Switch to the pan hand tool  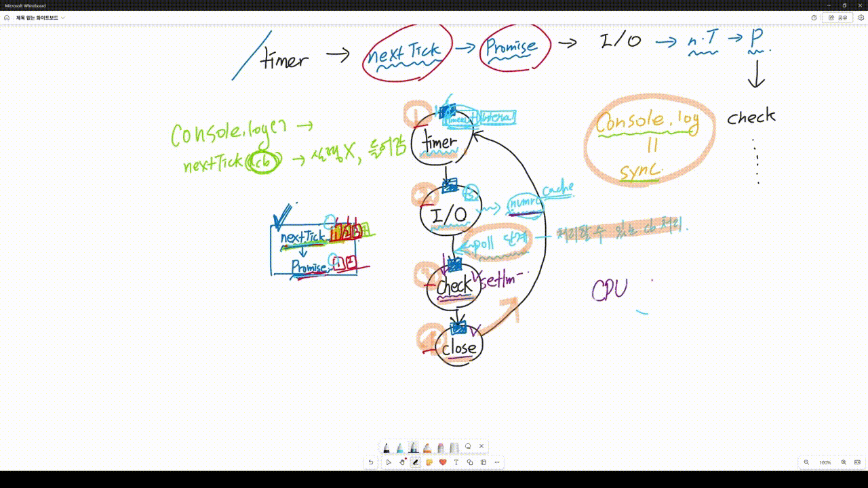402,462
